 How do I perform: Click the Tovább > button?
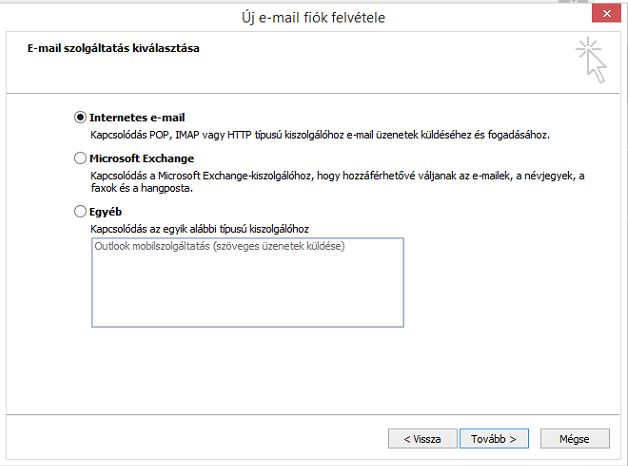click(494, 439)
